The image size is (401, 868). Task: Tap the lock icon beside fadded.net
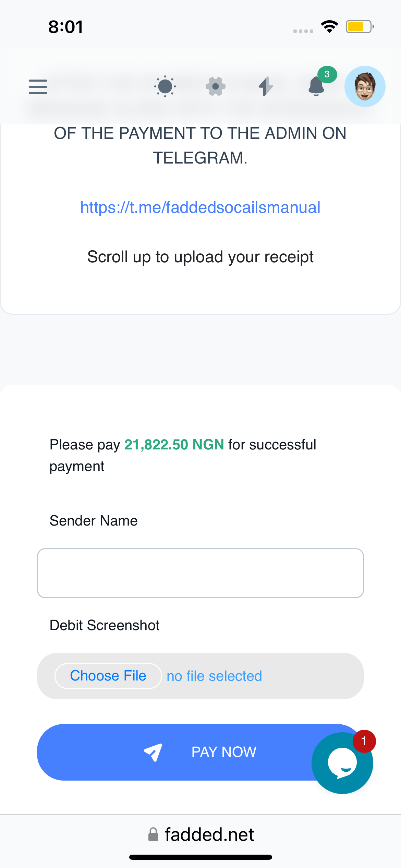(x=153, y=834)
